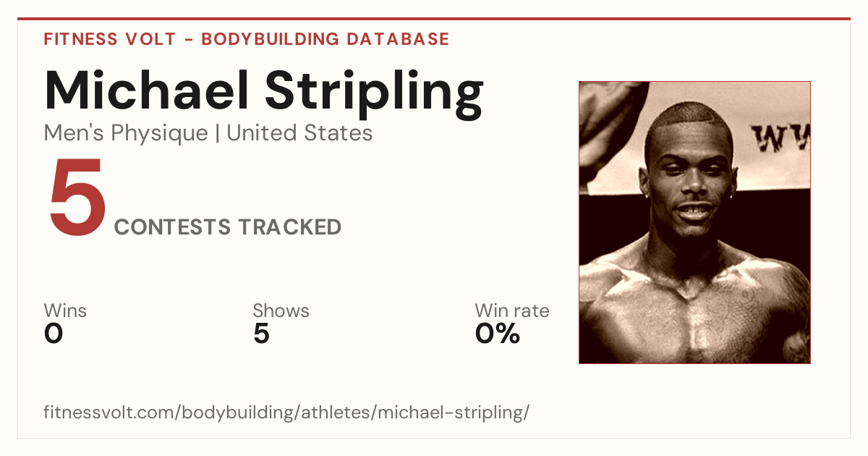
Task: Click the BODYBUILDING DATABASE header text
Action: click(x=325, y=39)
